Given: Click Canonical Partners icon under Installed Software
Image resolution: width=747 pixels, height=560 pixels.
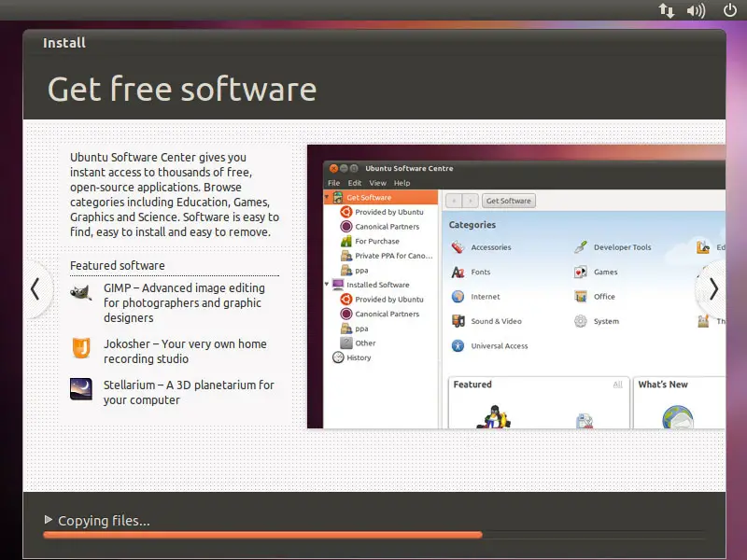Looking at the screenshot, I should point(346,314).
